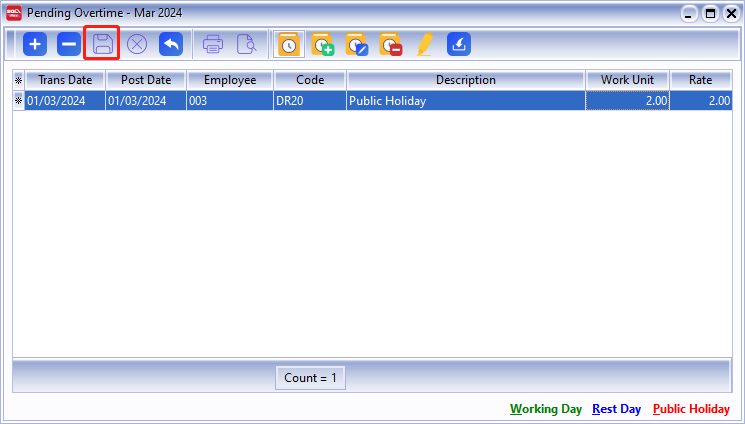Viewport: 745px width, 424px height.
Task: Click the yellow highlighter icon
Action: point(425,44)
